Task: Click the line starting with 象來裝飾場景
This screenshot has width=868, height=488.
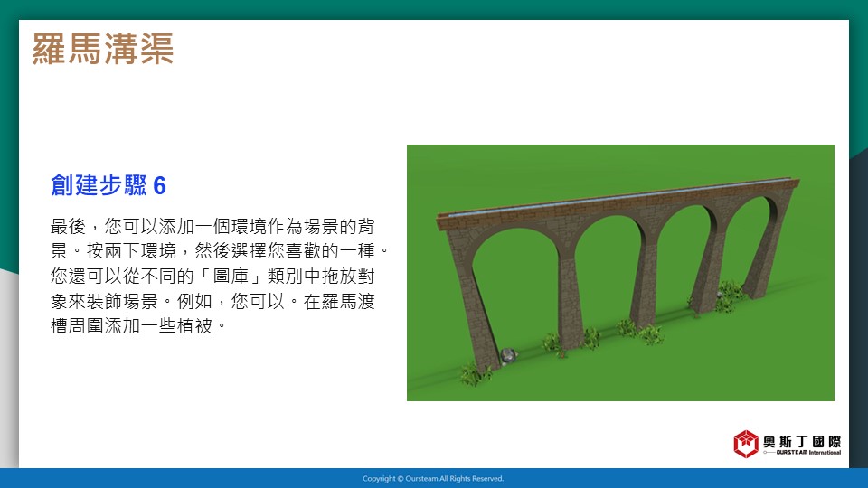Action: 212,301
